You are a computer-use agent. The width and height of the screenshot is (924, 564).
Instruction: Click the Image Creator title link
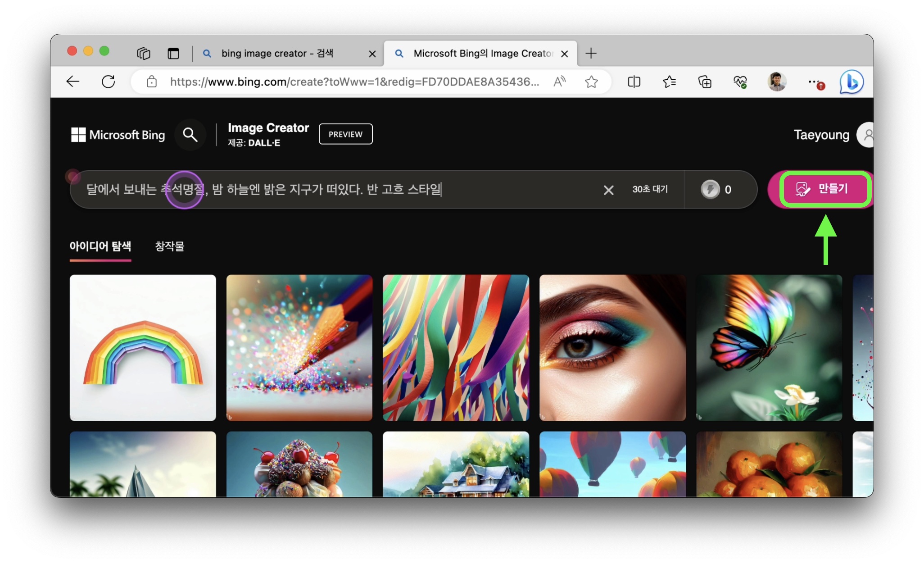[x=268, y=127]
